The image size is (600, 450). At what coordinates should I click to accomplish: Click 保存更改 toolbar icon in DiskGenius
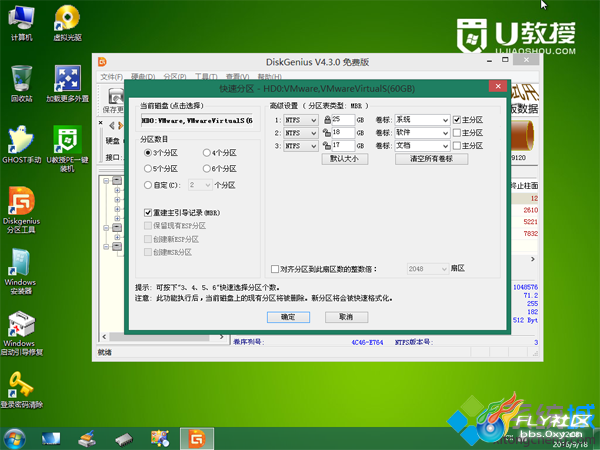114,101
